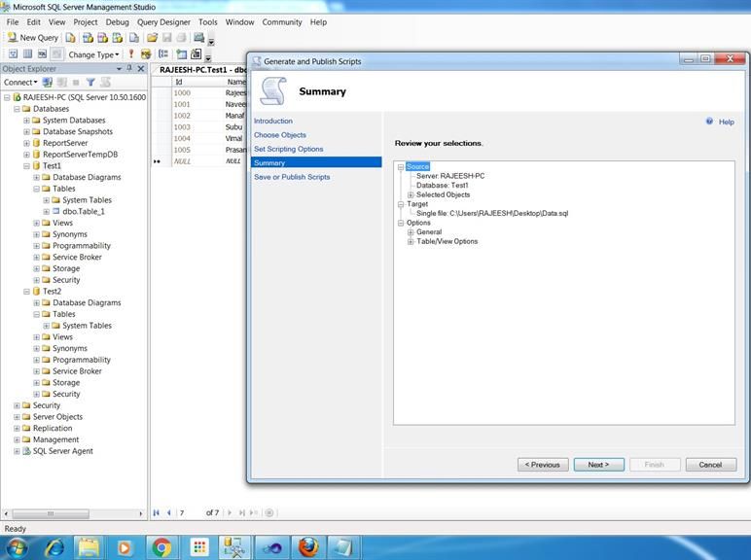751x560 pixels.
Task: Show the Criteria Pane icon
Action: click(28, 54)
